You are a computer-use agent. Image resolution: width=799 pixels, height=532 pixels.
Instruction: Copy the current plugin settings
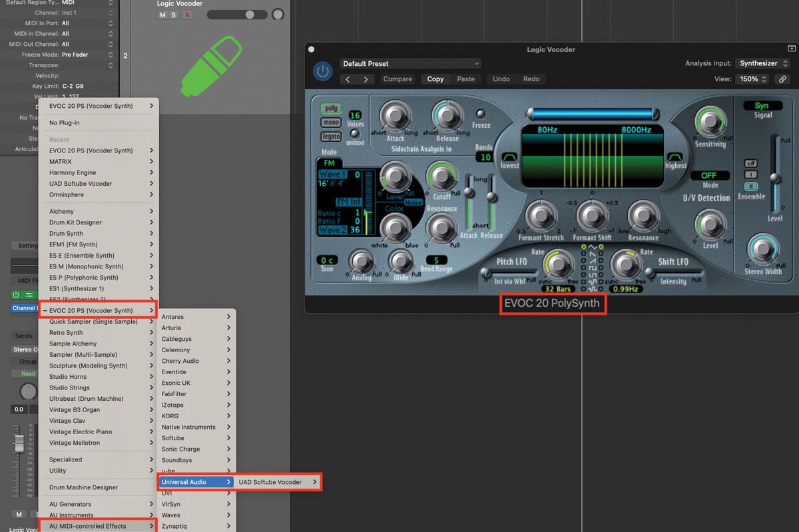(435, 79)
